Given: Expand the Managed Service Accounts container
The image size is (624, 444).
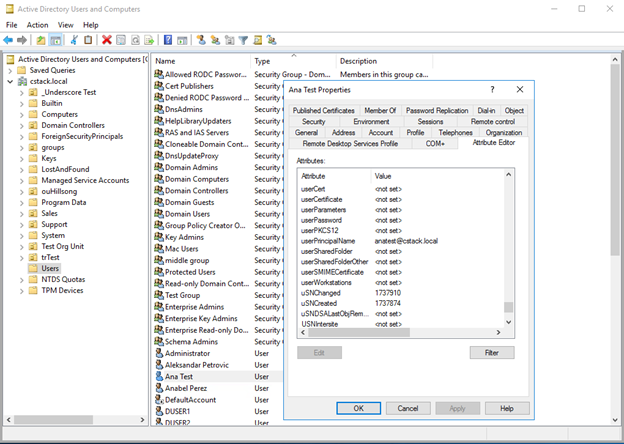Looking at the screenshot, I should pos(22,181).
